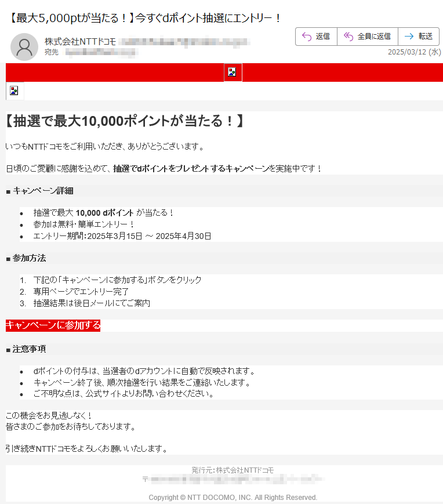Click step 3 抽選結果は後日メールにてご案内
The width and height of the screenshot is (443, 504).
pyautogui.click(x=92, y=303)
